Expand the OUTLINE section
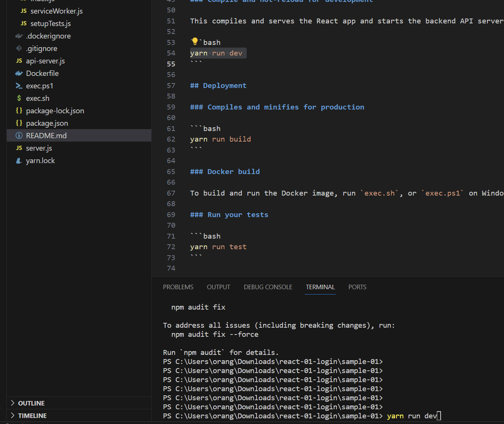Viewport: 504px width, 424px height. [79, 403]
